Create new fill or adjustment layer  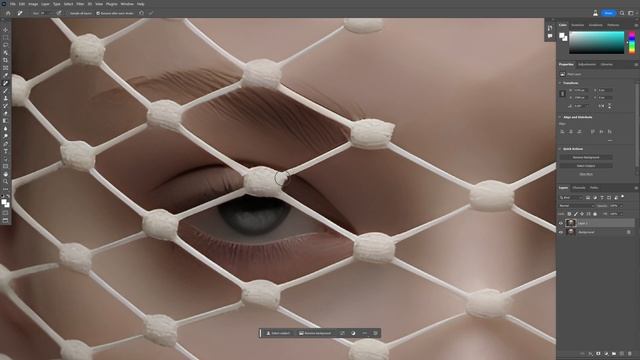tap(606, 353)
